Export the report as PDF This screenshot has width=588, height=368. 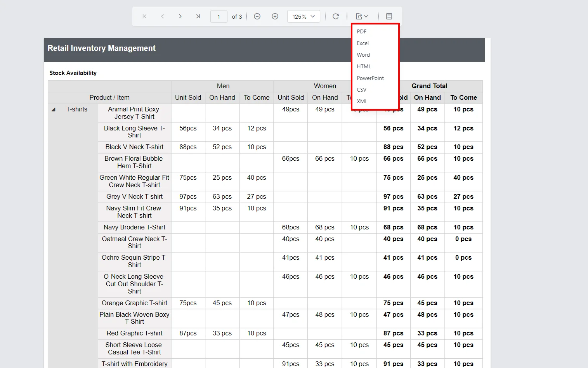click(x=361, y=31)
